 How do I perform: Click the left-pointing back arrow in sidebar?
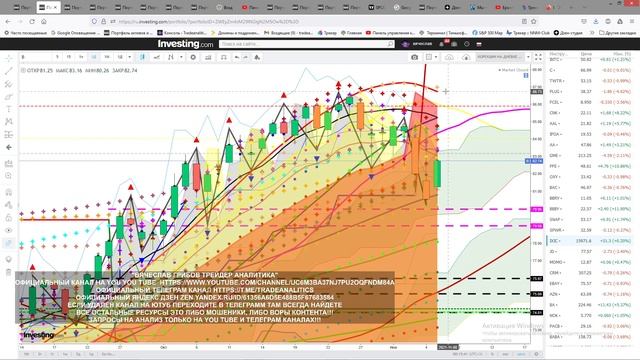(9, 147)
